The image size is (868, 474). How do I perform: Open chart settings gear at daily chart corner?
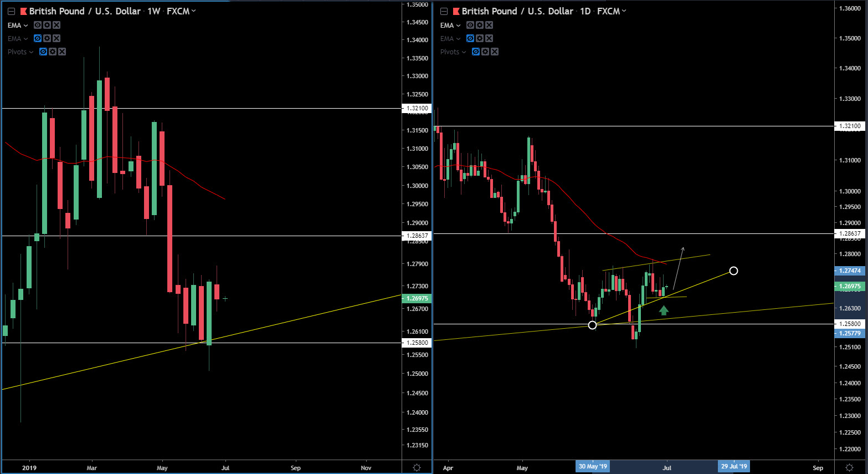(x=849, y=468)
